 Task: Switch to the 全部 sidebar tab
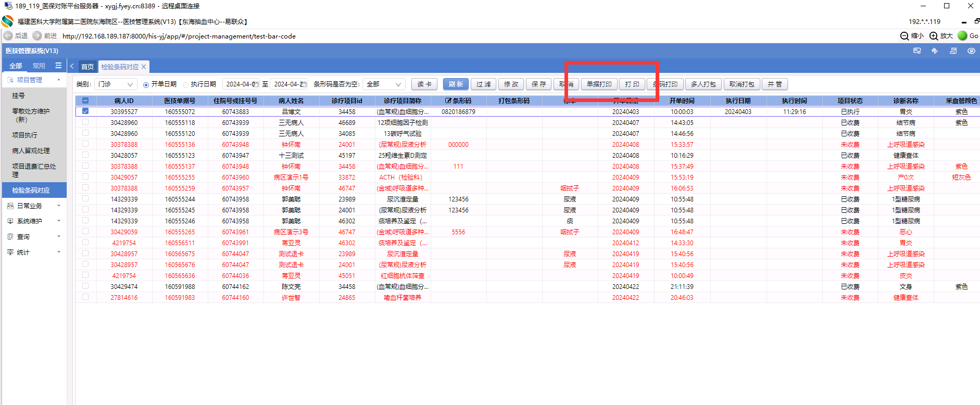pyautogui.click(x=16, y=66)
